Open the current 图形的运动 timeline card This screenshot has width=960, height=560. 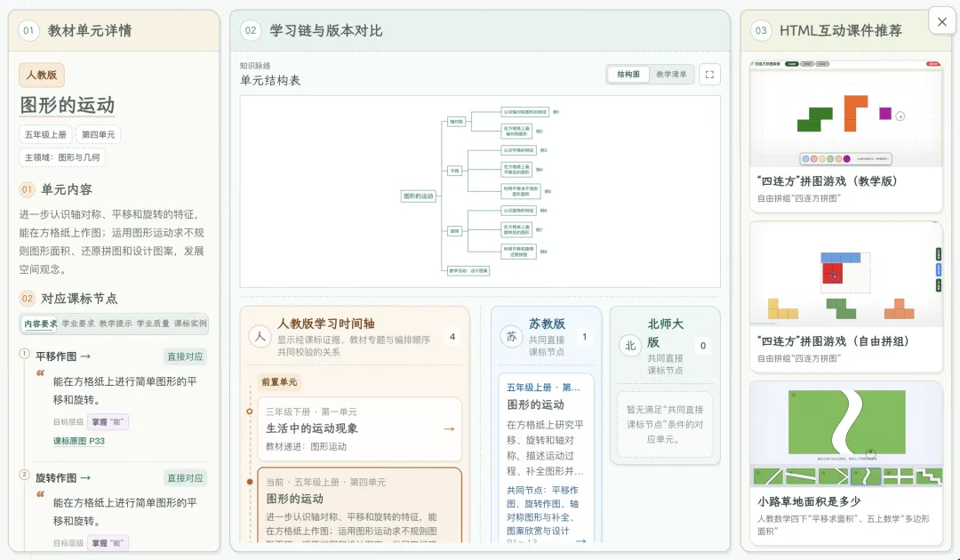[359, 505]
